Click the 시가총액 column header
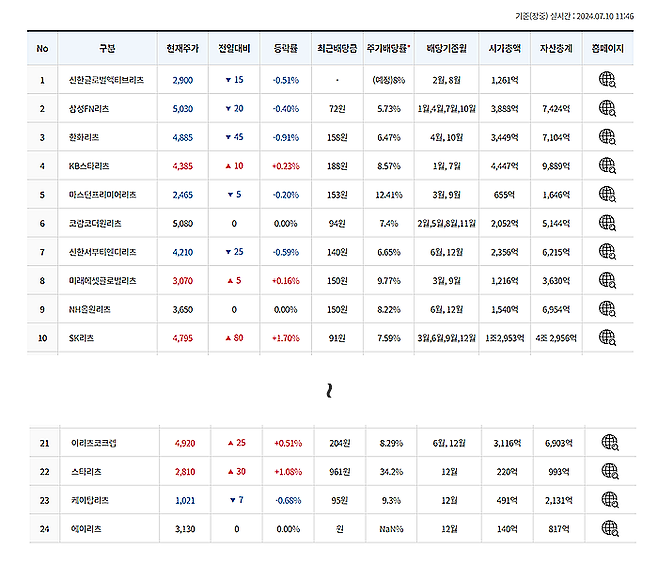Image resolution: width=658 pixels, height=564 pixels. [x=503, y=48]
